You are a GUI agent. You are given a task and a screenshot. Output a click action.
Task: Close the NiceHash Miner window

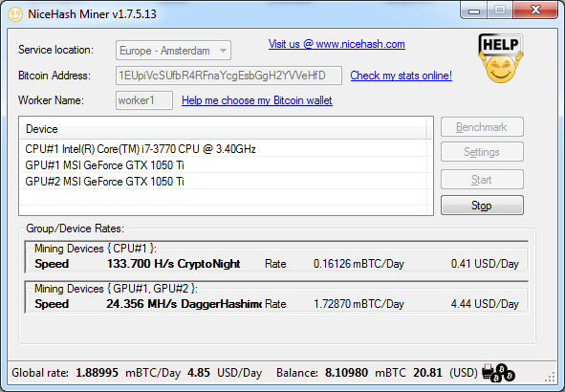pyautogui.click(x=535, y=11)
